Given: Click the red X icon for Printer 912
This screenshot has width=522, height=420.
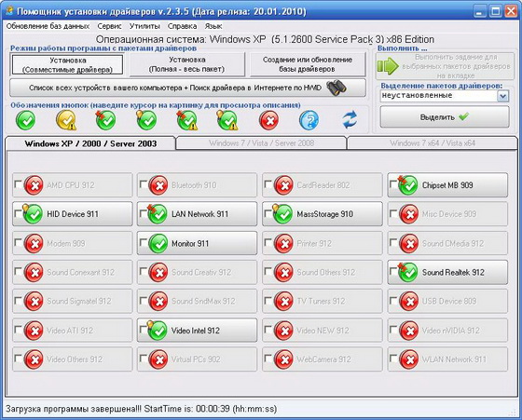Looking at the screenshot, I should [x=283, y=243].
